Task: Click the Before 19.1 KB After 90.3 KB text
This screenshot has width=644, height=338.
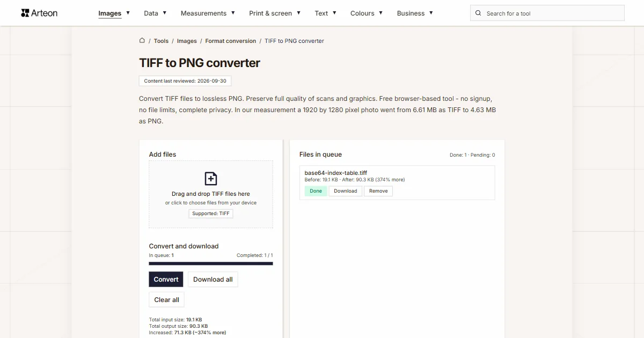Action: pyautogui.click(x=355, y=180)
